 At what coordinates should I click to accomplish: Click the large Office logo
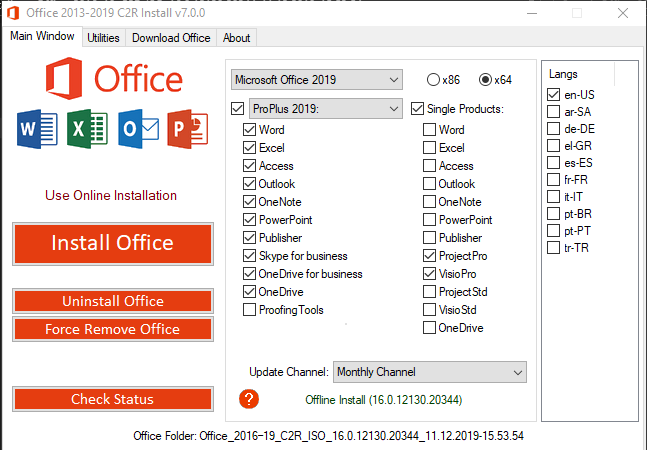coord(114,78)
